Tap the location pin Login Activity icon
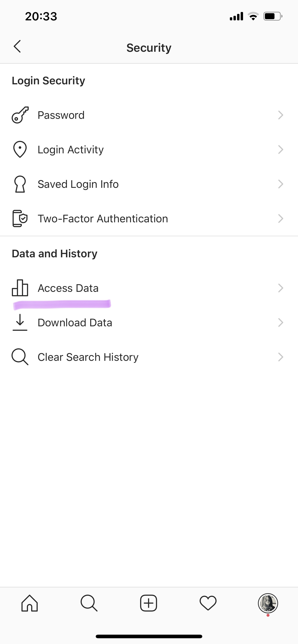 [x=20, y=149]
